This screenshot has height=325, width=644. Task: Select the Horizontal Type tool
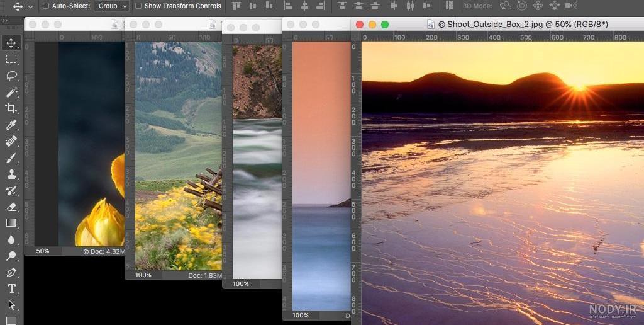pos(11,289)
